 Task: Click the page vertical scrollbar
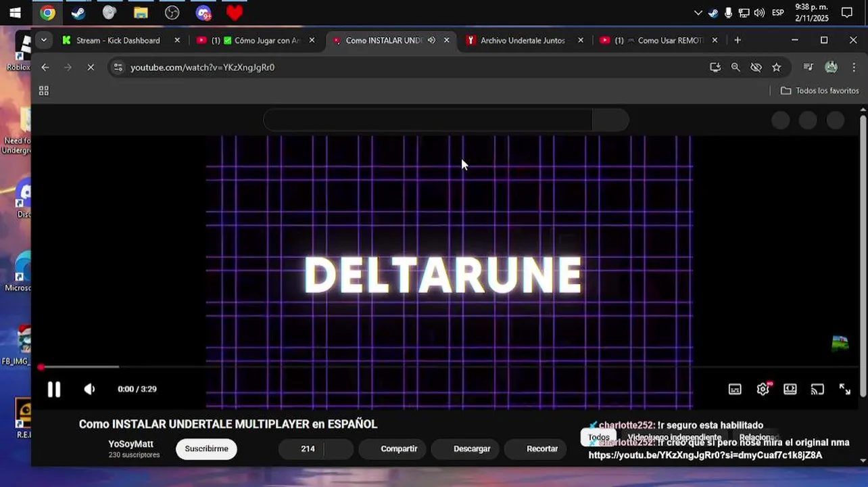click(x=863, y=256)
